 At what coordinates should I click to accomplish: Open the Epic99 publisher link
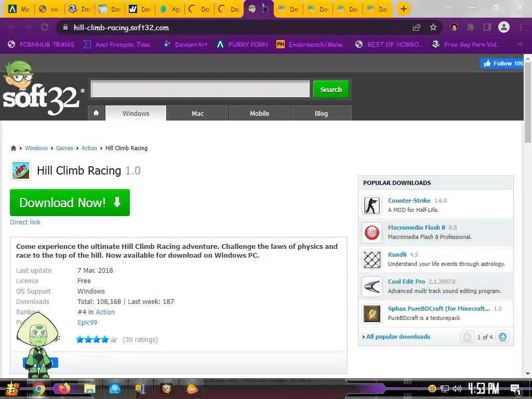[87, 322]
